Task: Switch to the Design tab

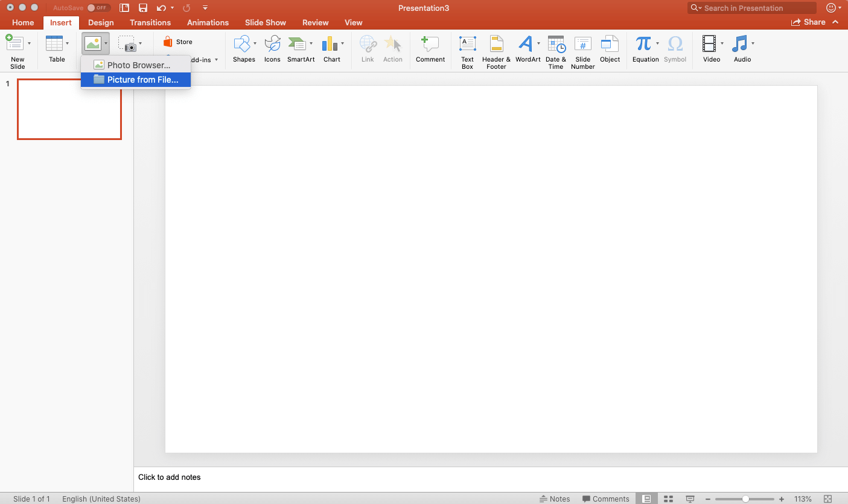Action: tap(101, 22)
